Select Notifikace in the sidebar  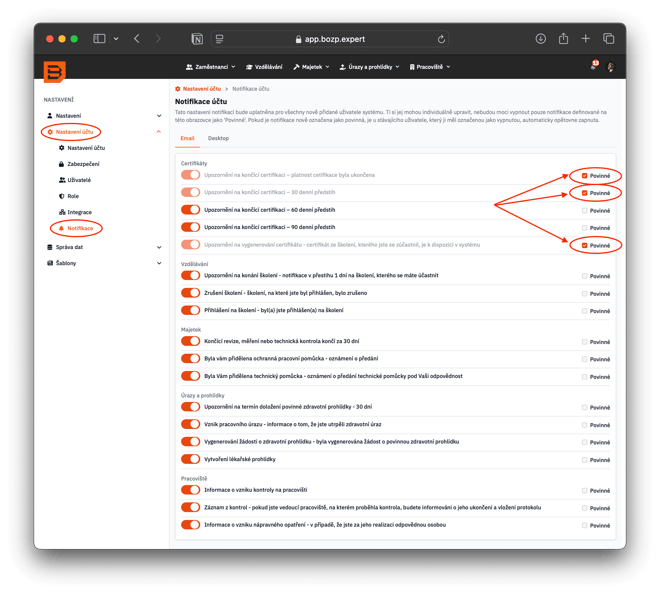(80, 228)
